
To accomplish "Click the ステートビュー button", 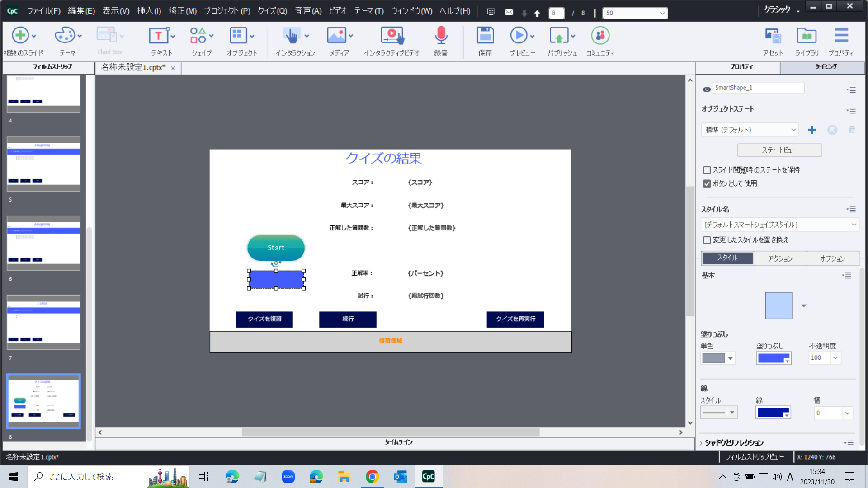I will (779, 150).
